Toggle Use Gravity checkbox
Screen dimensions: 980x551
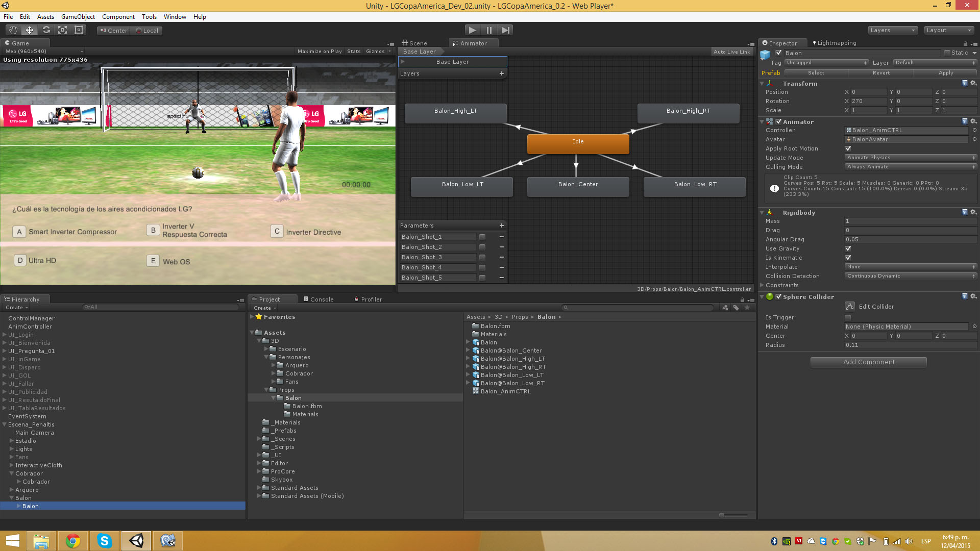(848, 248)
